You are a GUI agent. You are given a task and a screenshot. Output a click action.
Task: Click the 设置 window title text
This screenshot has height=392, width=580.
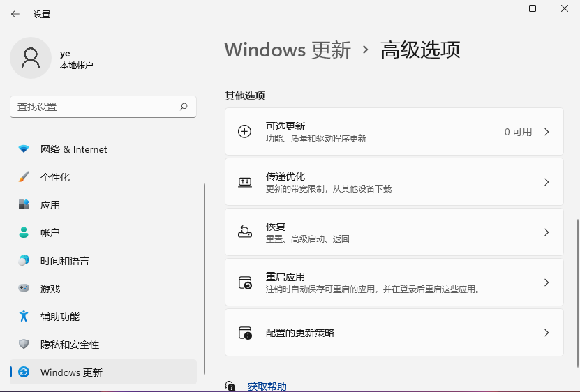click(x=42, y=15)
